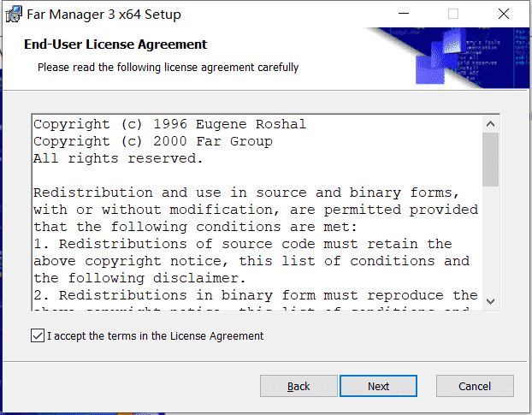Go to the previous step with Back
The height and width of the screenshot is (415, 532).
(x=299, y=386)
